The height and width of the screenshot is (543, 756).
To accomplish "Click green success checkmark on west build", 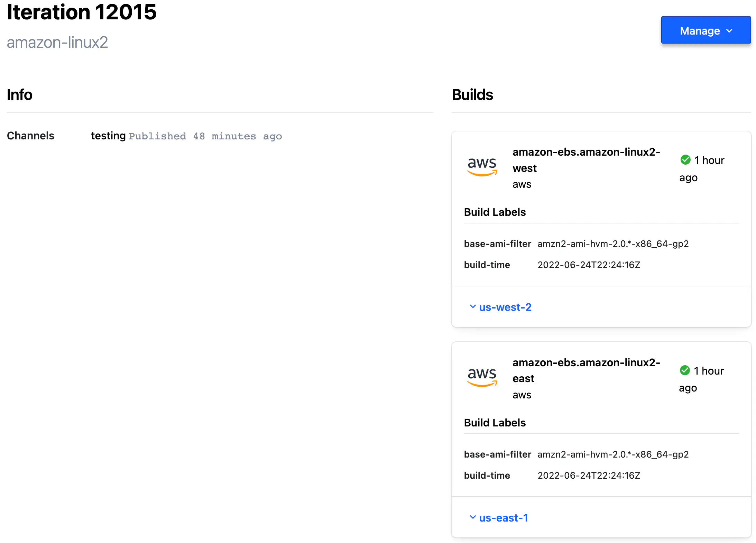I will [x=685, y=160].
